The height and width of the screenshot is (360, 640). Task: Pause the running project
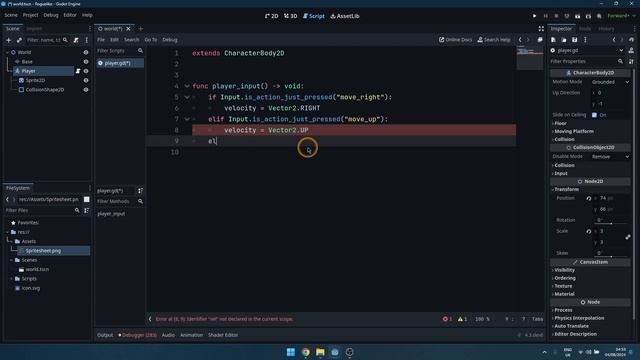[545, 16]
